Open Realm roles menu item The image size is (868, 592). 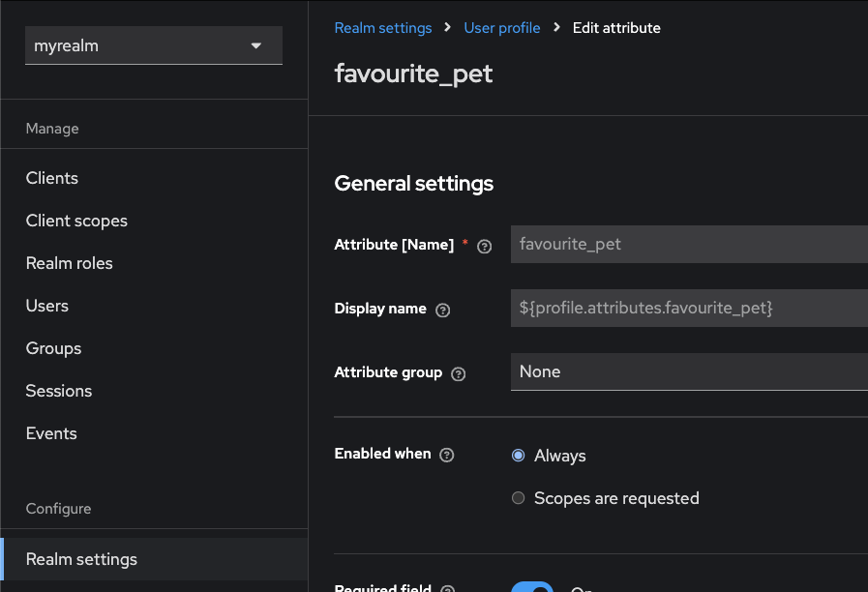coord(69,263)
